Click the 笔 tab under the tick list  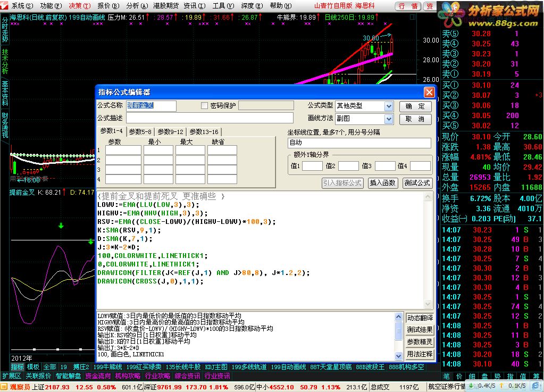447,377
